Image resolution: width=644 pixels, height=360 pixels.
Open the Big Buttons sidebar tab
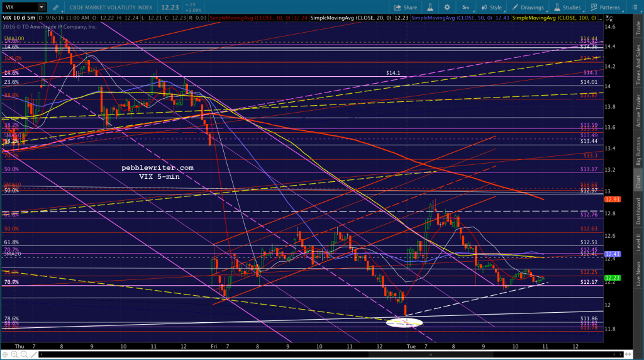pos(638,151)
